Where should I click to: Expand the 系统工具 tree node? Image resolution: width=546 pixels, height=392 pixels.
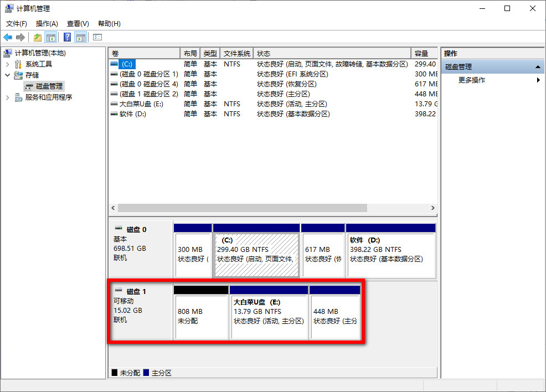pyautogui.click(x=8, y=64)
